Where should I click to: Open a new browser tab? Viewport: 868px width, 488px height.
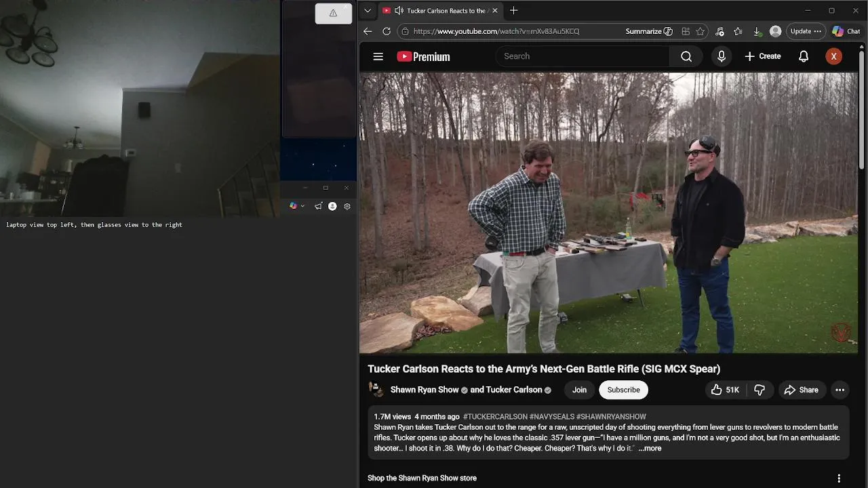point(513,10)
